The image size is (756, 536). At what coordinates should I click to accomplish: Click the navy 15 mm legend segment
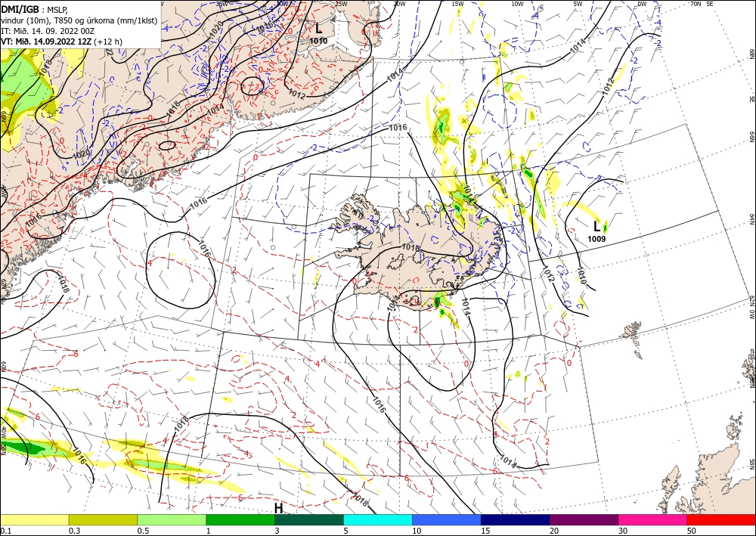(516, 519)
